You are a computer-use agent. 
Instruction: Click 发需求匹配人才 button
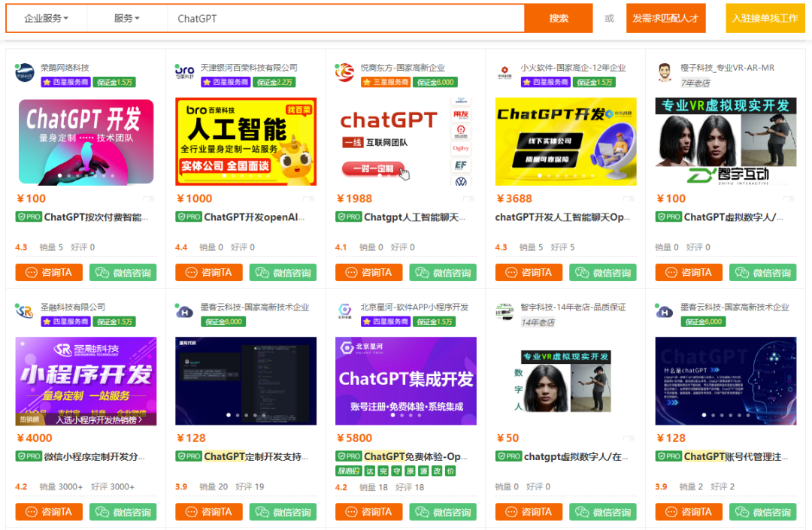(665, 19)
